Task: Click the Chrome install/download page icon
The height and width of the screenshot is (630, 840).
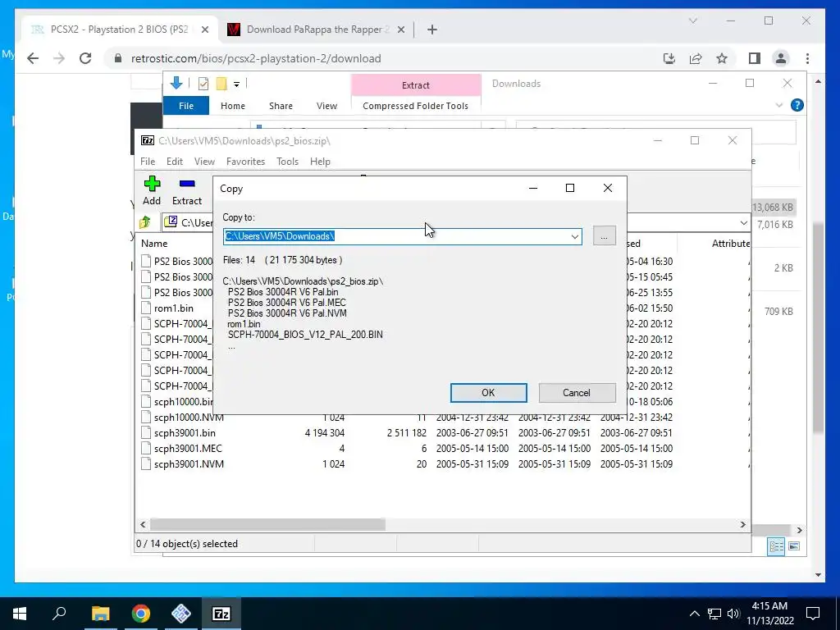Action: click(669, 58)
